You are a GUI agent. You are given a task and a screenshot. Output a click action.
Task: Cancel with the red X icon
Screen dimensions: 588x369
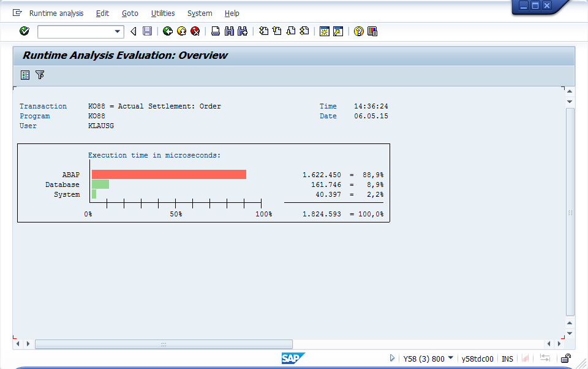click(x=195, y=31)
